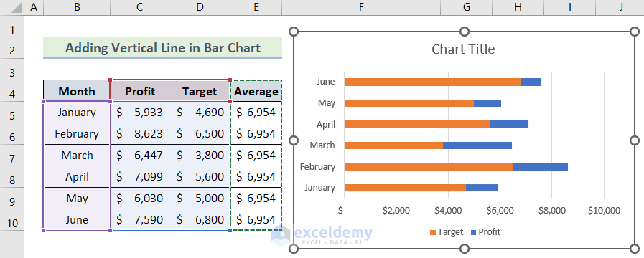This screenshot has width=644, height=258.
Task: Select target cell $ 4,690
Action: pyautogui.click(x=200, y=112)
